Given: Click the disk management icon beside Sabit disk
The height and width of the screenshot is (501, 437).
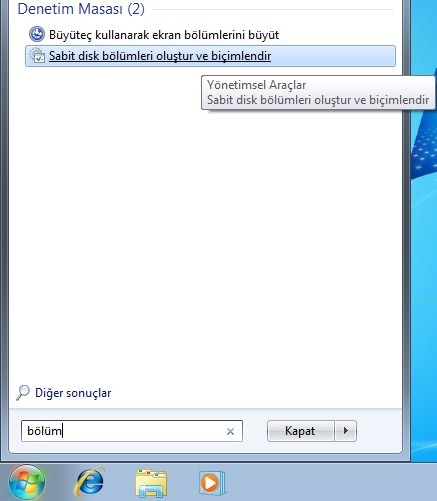Looking at the screenshot, I should pos(37,56).
